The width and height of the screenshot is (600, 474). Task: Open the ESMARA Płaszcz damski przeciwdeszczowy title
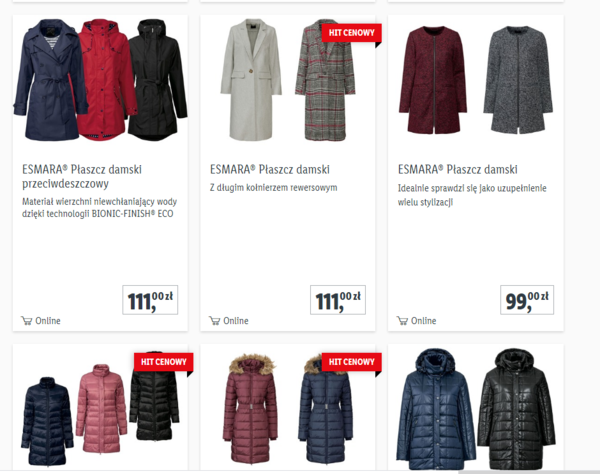click(x=82, y=176)
